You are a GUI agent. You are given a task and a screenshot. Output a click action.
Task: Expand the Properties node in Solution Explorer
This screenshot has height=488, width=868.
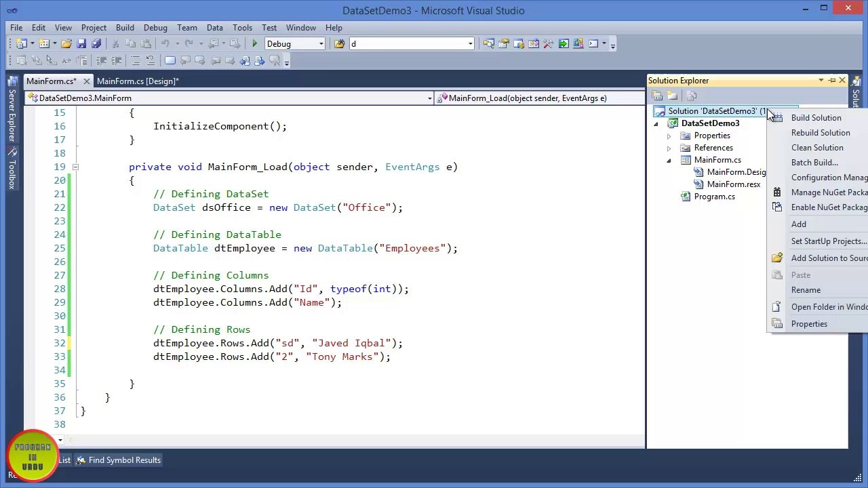669,136
